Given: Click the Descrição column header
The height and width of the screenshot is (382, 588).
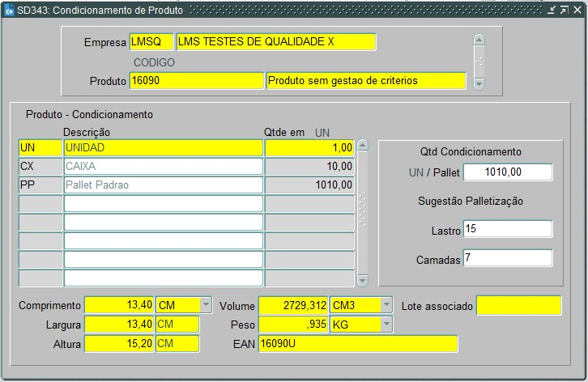Looking at the screenshot, I should click(x=87, y=133).
